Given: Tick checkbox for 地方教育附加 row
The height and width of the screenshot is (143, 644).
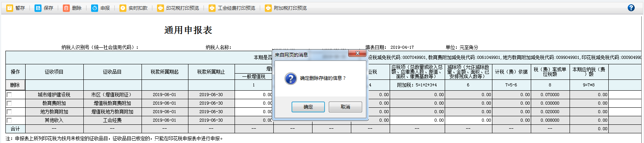Looking at the screenshot, I should pyautogui.click(x=9, y=112).
